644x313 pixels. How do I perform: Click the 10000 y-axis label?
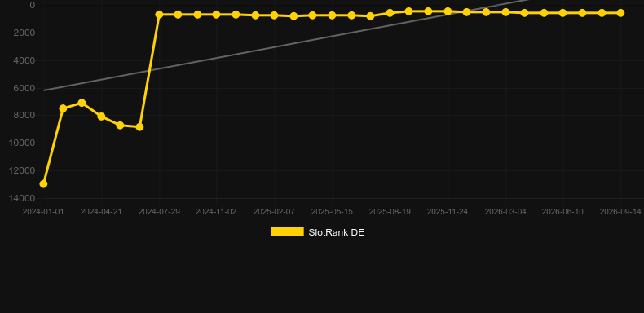click(22, 143)
